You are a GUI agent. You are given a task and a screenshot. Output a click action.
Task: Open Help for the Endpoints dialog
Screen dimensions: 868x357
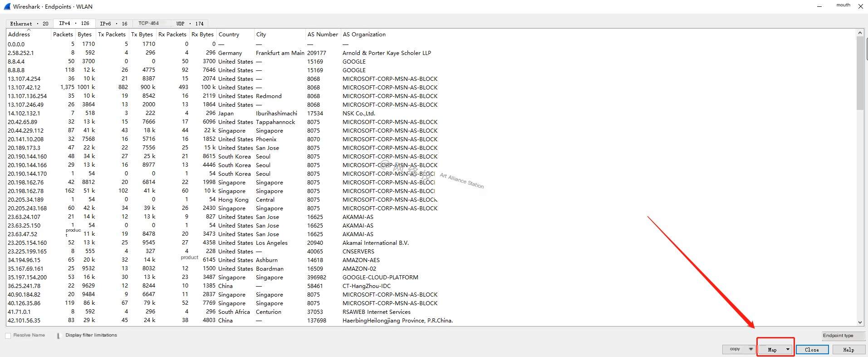point(848,350)
